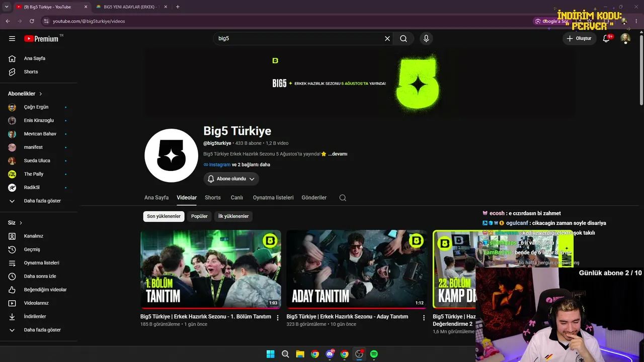
Task: Select the Videolar tab
Action: click(187, 198)
